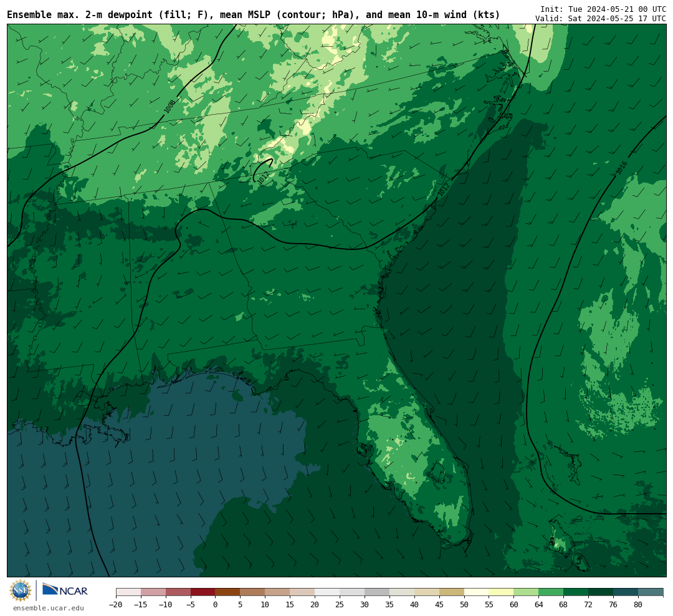Image resolution: width=673 pixels, height=616 pixels.
Task: Click the −5 colorbar tick label
Action: click(x=191, y=604)
